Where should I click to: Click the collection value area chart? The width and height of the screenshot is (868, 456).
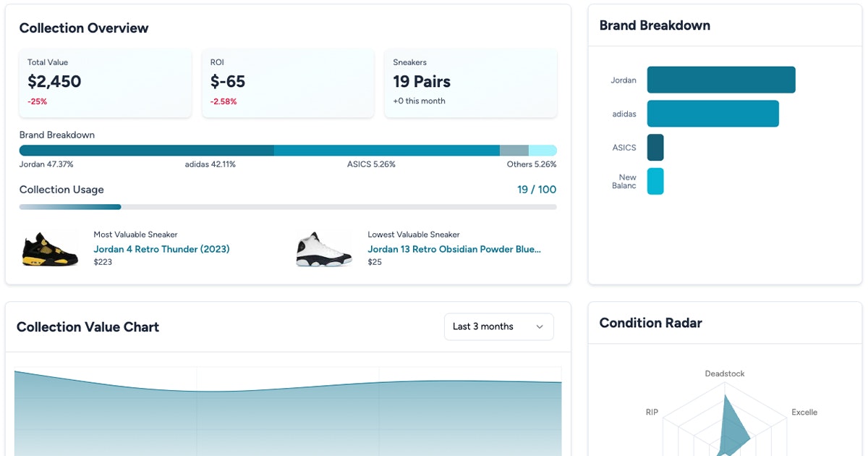tap(288, 413)
